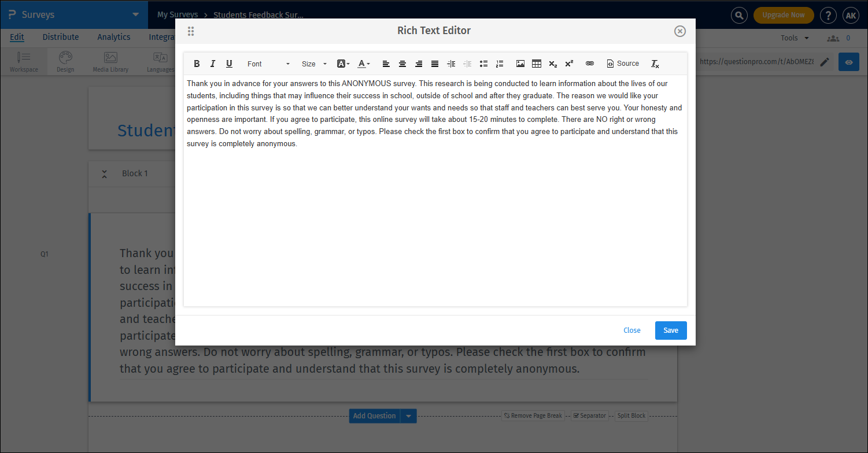Open the Distribute section
This screenshot has width=868, height=453.
(60, 36)
